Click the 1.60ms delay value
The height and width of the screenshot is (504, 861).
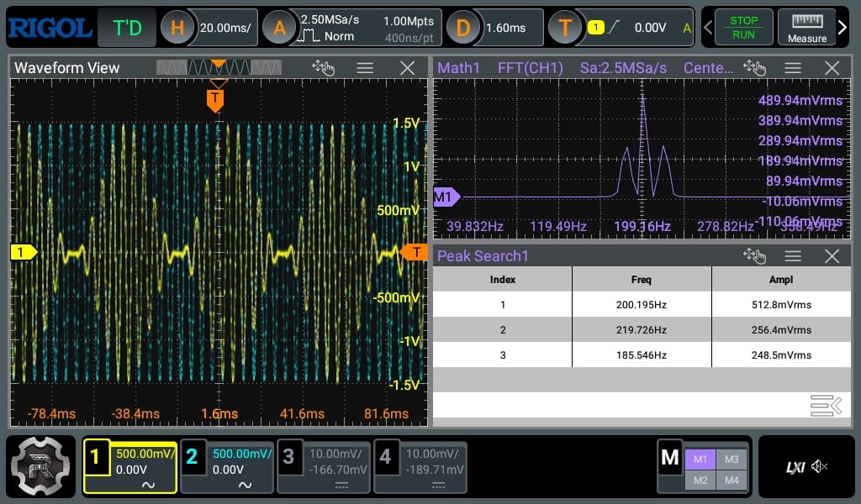point(505,28)
